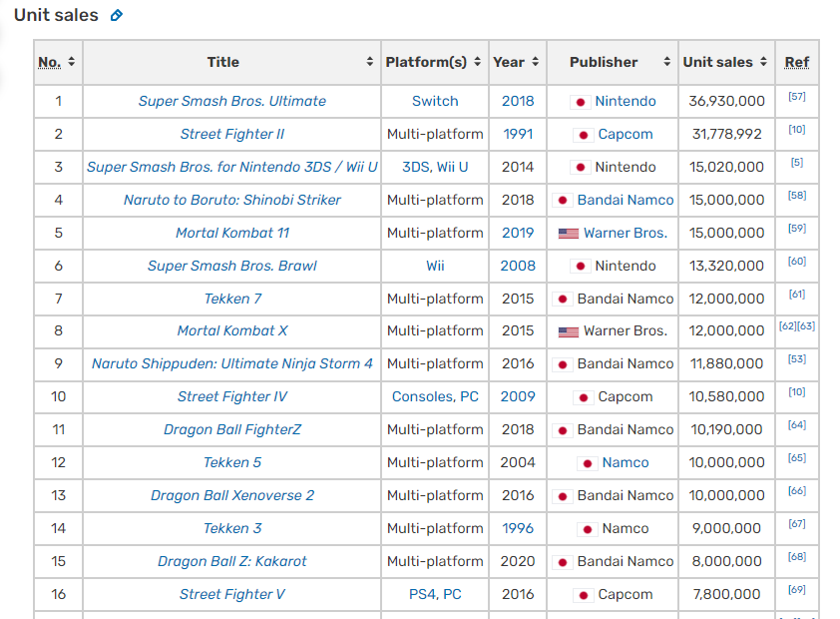Open the 1996 year link

[518, 528]
